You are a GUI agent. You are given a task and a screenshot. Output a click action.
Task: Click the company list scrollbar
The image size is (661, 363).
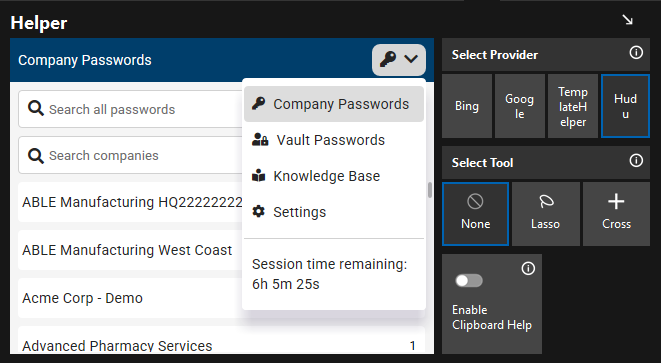point(430,190)
